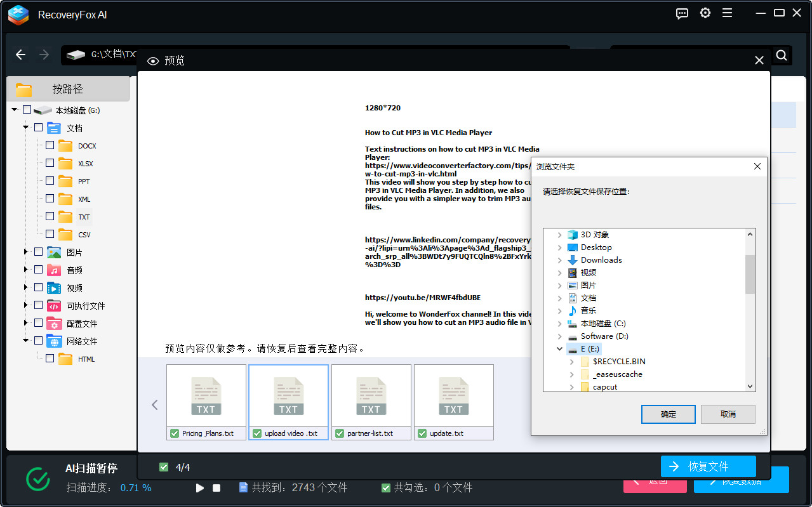Select the TXT folder in tree
The height and width of the screenshot is (507, 812).
pyautogui.click(x=84, y=217)
